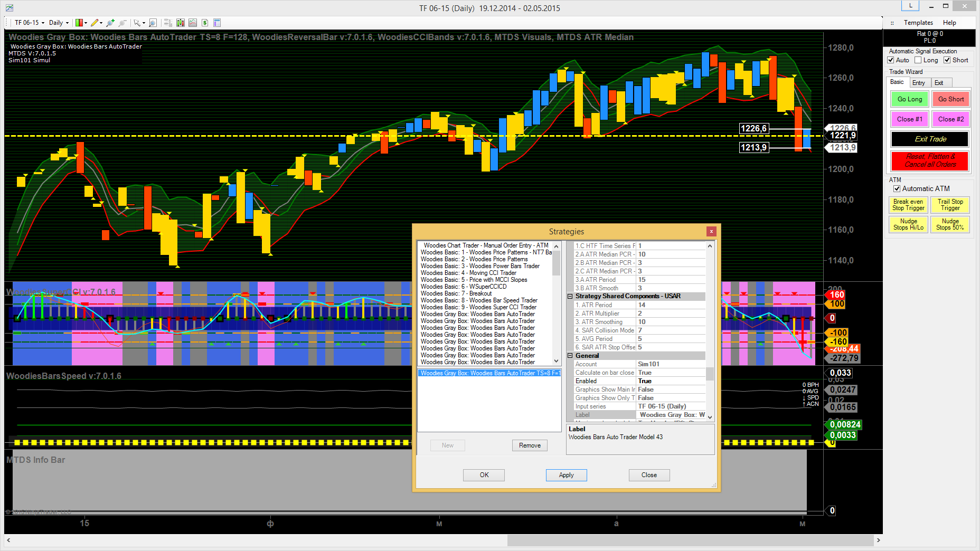The height and width of the screenshot is (551, 980).
Task: Open the Templates menu
Action: click(918, 23)
